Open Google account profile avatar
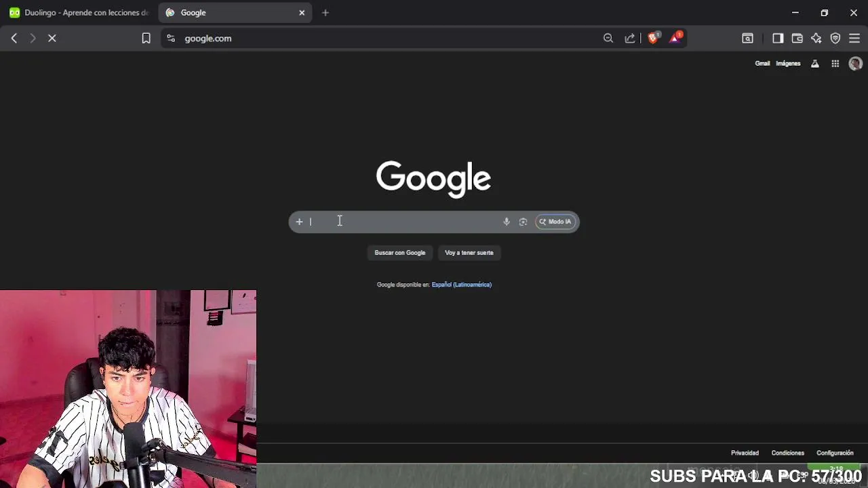This screenshot has height=488, width=868. [x=855, y=64]
